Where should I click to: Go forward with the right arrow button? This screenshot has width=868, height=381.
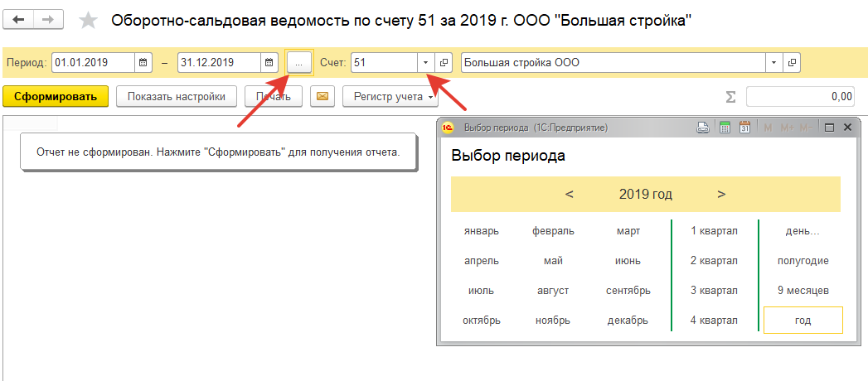(48, 19)
